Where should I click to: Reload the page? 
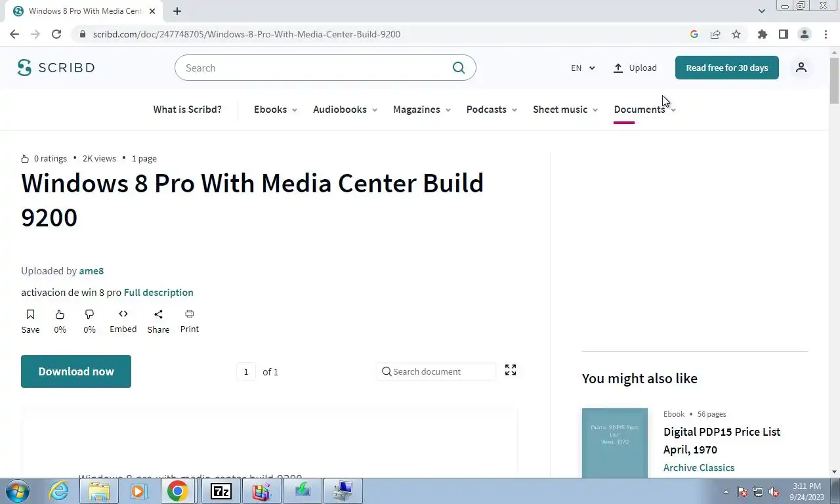56,34
